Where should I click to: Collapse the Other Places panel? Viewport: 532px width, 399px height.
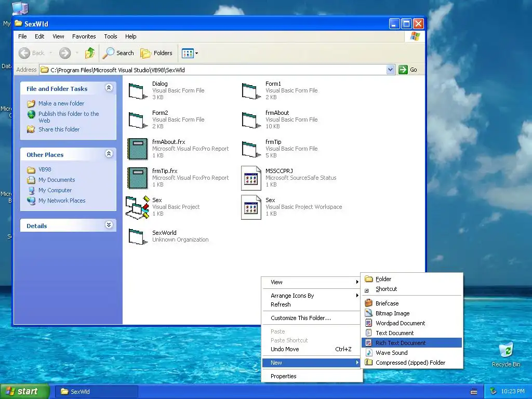click(109, 154)
